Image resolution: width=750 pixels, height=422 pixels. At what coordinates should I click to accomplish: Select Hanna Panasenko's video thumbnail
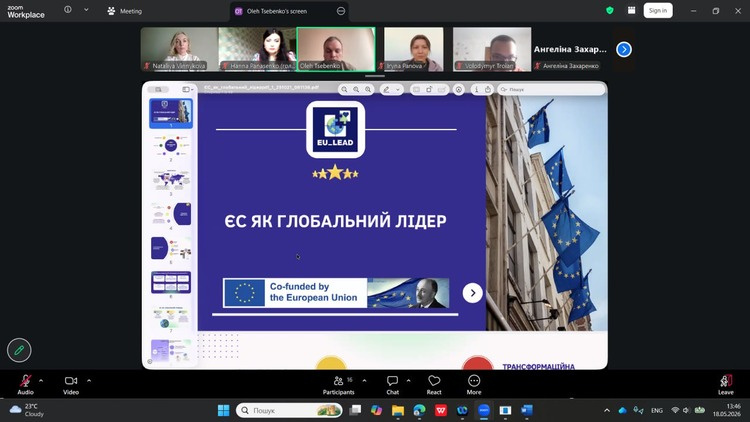(x=257, y=49)
